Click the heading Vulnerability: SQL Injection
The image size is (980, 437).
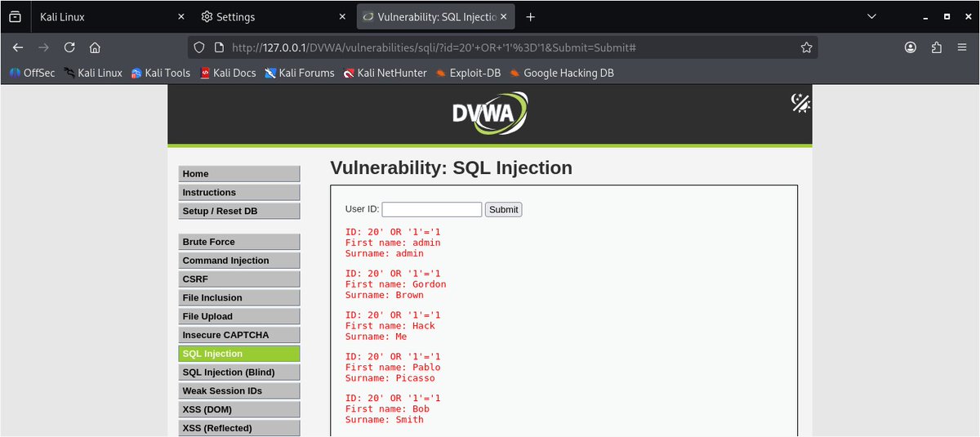451,168
